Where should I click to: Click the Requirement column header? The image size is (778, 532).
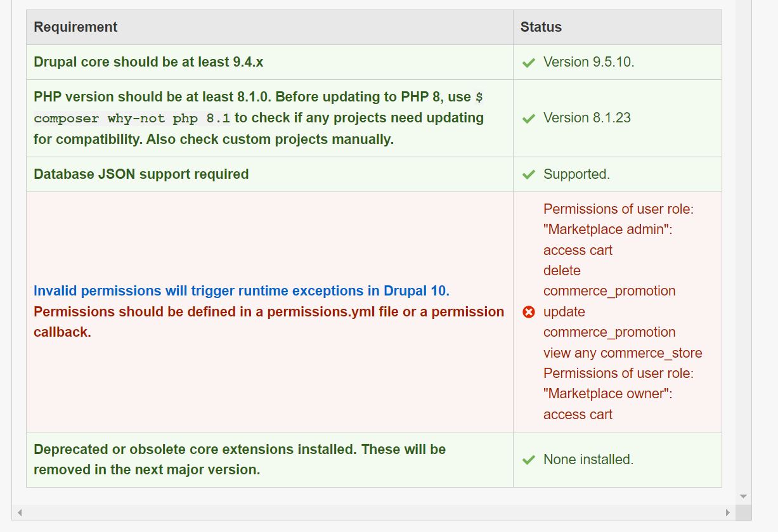(x=75, y=27)
